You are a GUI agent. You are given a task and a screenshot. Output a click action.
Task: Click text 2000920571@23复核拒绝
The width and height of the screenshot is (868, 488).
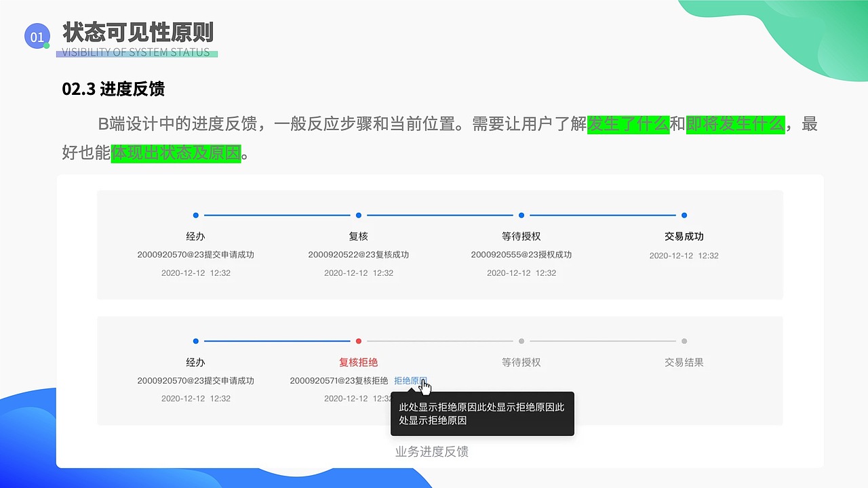[339, 381]
